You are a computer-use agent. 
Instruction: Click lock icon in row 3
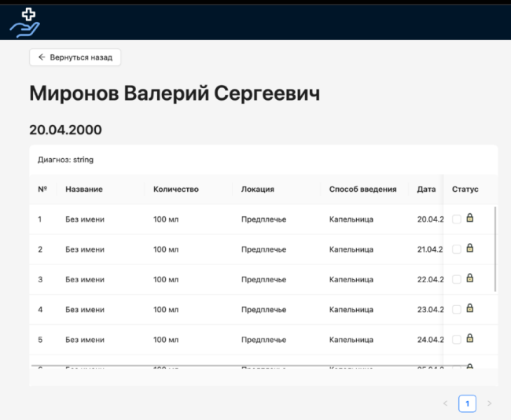point(469,278)
